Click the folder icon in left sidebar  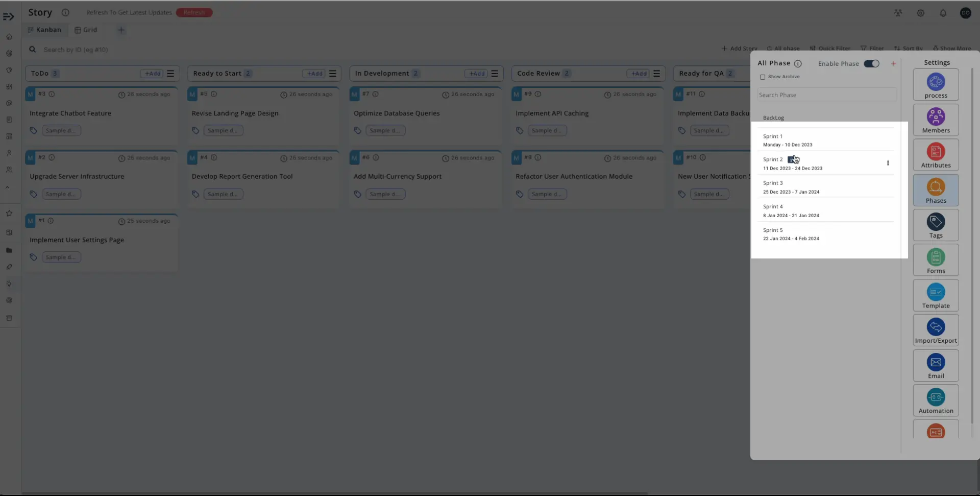pyautogui.click(x=9, y=250)
